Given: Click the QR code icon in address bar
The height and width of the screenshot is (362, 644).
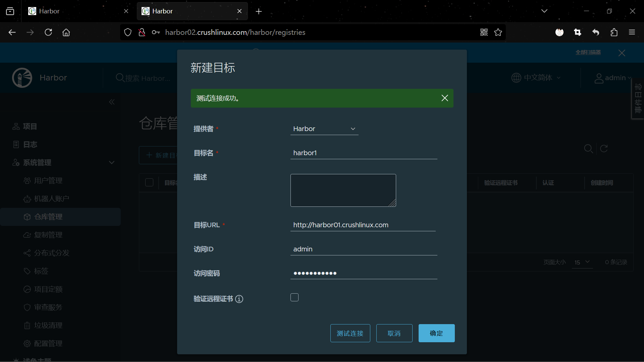Looking at the screenshot, I should [x=484, y=32].
